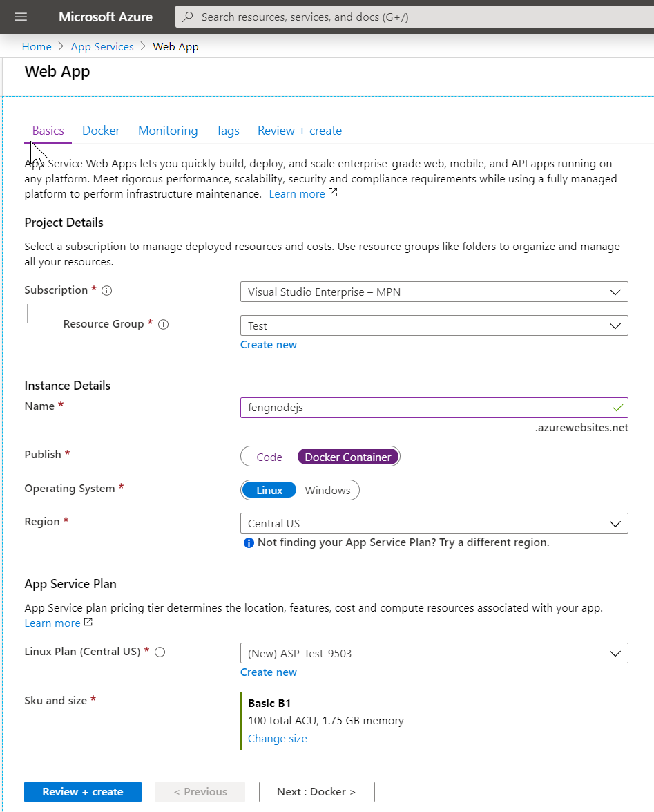Viewport: 654px width, 812px height.
Task: Click the Instance Details heading
Action: (x=67, y=386)
